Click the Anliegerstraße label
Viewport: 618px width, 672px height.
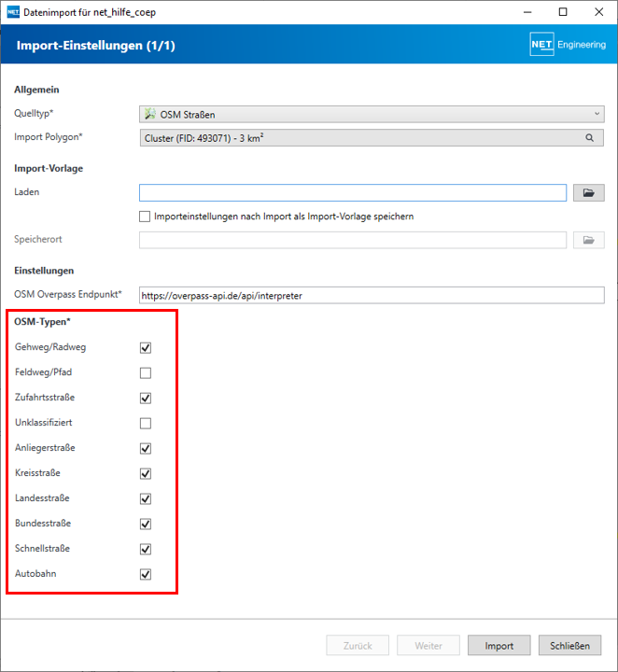coord(45,447)
